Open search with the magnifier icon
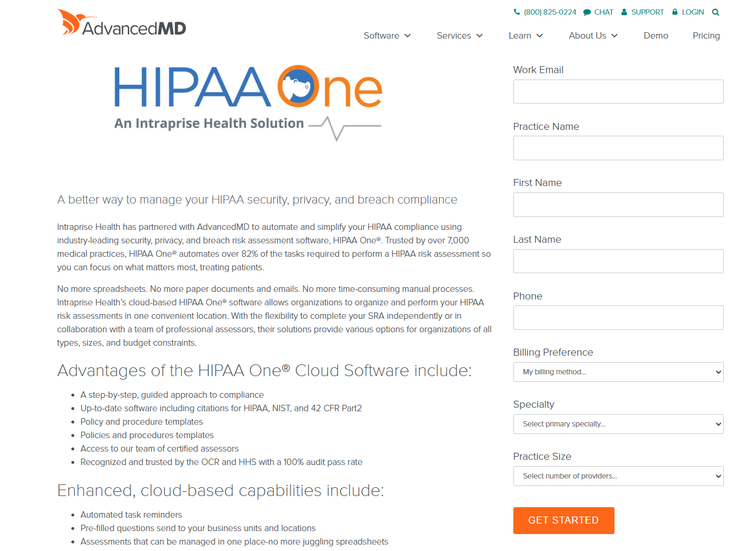 click(x=716, y=12)
